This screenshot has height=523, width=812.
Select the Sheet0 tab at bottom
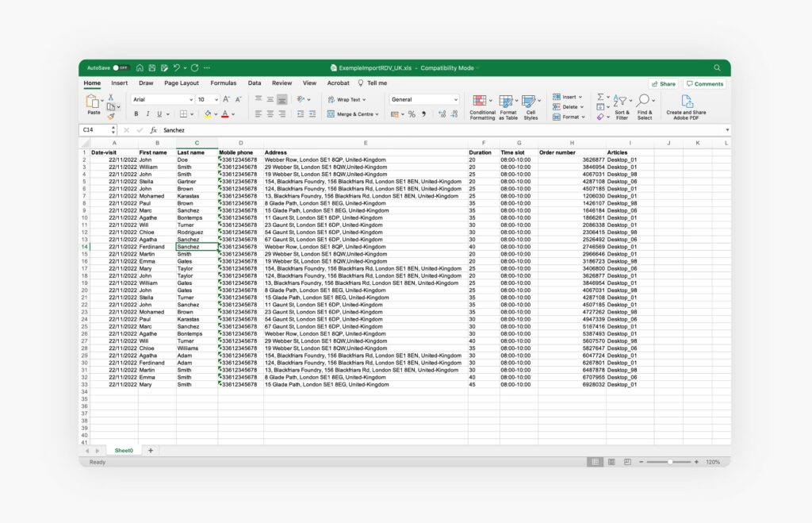pyautogui.click(x=124, y=450)
